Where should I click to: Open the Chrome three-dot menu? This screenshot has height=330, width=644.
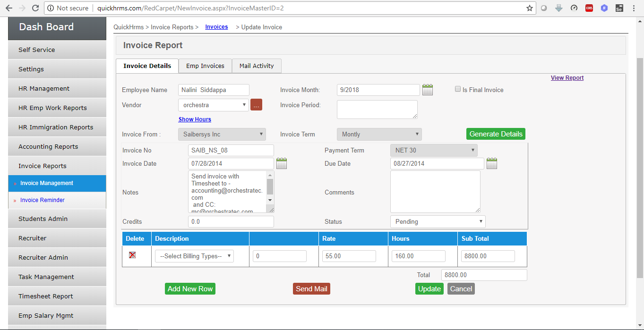[634, 8]
